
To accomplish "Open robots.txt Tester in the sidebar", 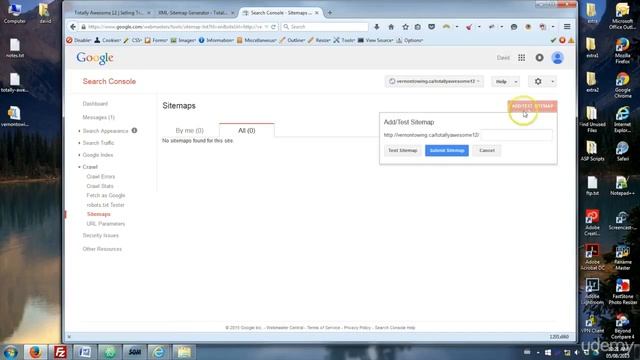I will 105,205.
